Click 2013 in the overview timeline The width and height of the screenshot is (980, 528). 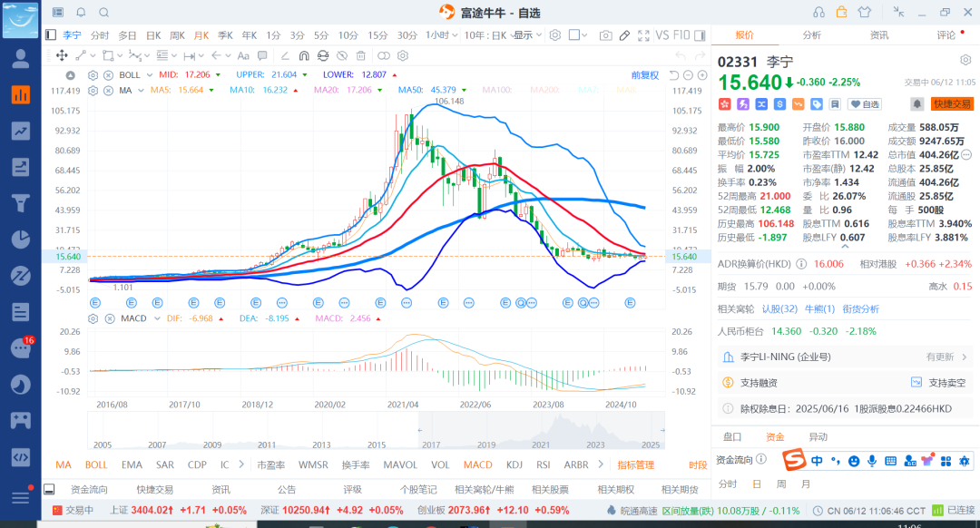[x=321, y=445]
